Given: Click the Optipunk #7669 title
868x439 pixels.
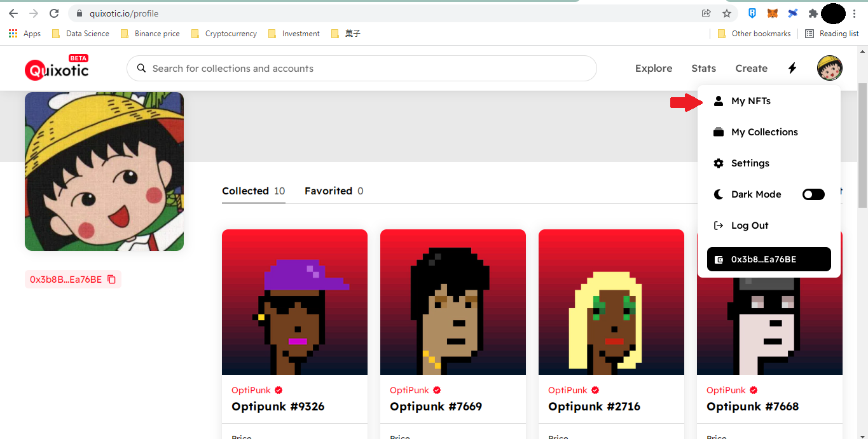Looking at the screenshot, I should coord(436,407).
